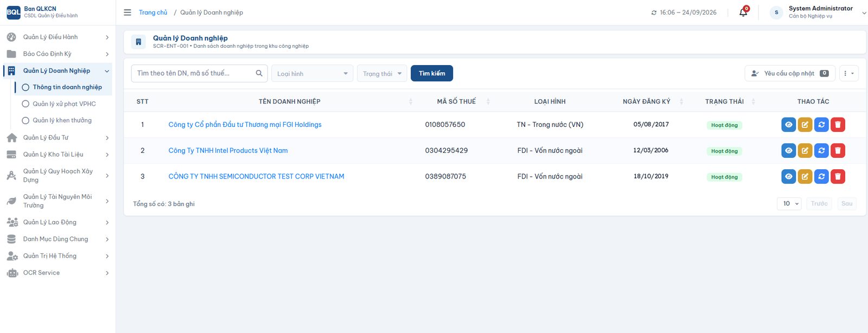Click the refresh clock icon beside 16:06
The height and width of the screenshot is (333, 868).
pyautogui.click(x=654, y=12)
